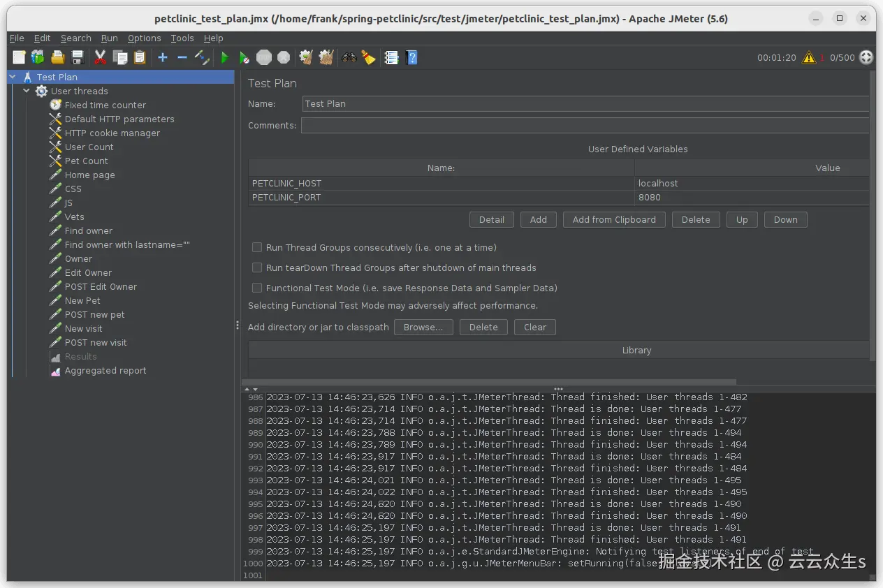
Task: Open the Tools menu
Action: [x=182, y=38]
